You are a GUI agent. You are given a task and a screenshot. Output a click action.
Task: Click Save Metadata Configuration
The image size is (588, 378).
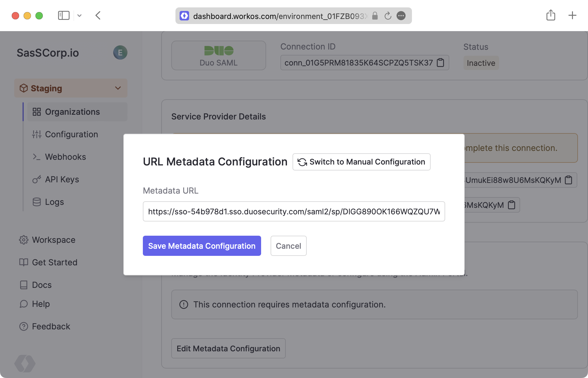point(202,246)
